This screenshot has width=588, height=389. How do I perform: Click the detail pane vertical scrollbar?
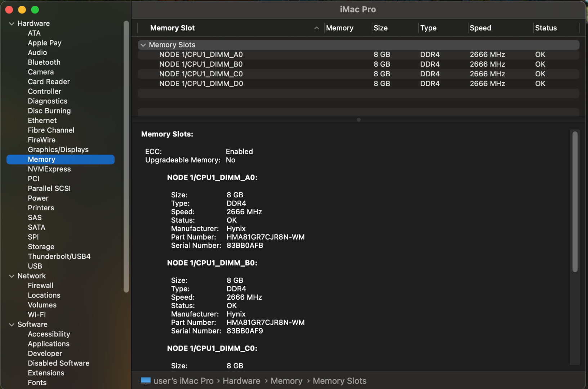pos(575,202)
